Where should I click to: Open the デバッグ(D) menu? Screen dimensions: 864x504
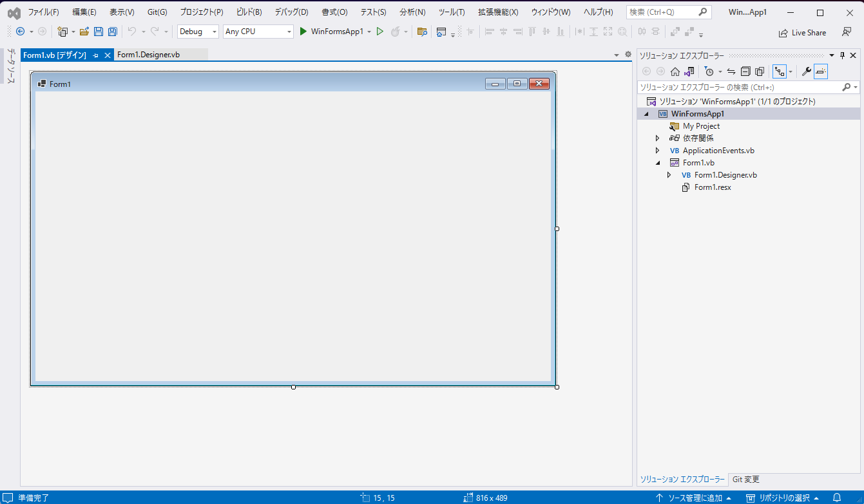click(x=291, y=12)
